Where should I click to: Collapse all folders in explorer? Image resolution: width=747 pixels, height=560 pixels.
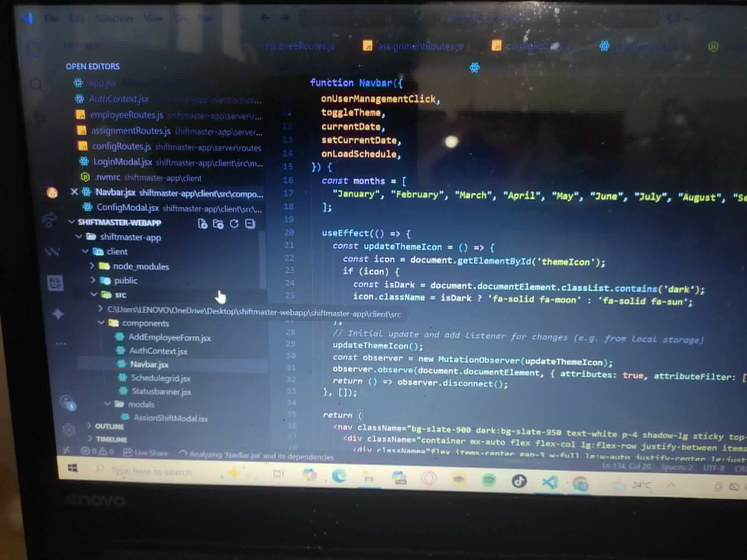(250, 223)
